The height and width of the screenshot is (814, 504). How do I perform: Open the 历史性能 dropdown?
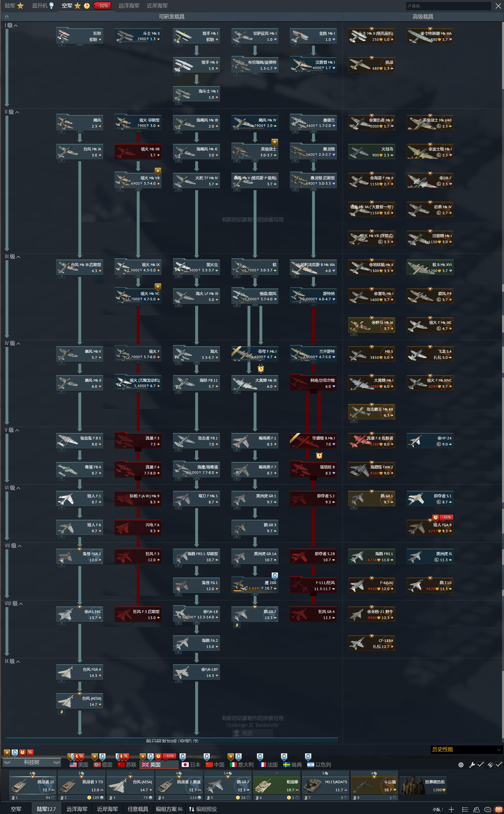(x=466, y=749)
